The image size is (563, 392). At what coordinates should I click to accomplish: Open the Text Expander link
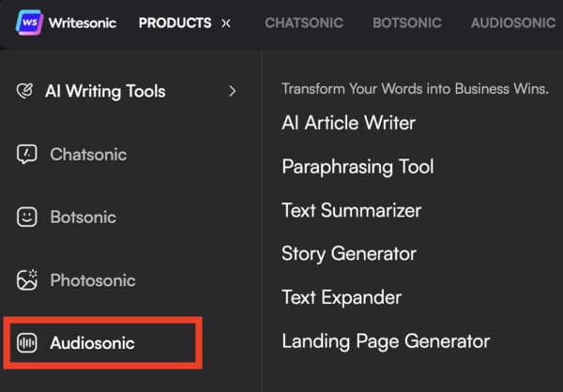pyautogui.click(x=342, y=298)
